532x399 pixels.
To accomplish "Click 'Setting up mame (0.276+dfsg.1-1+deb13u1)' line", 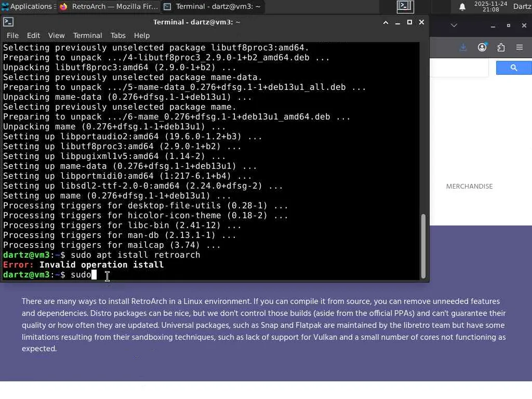I will click(117, 196).
